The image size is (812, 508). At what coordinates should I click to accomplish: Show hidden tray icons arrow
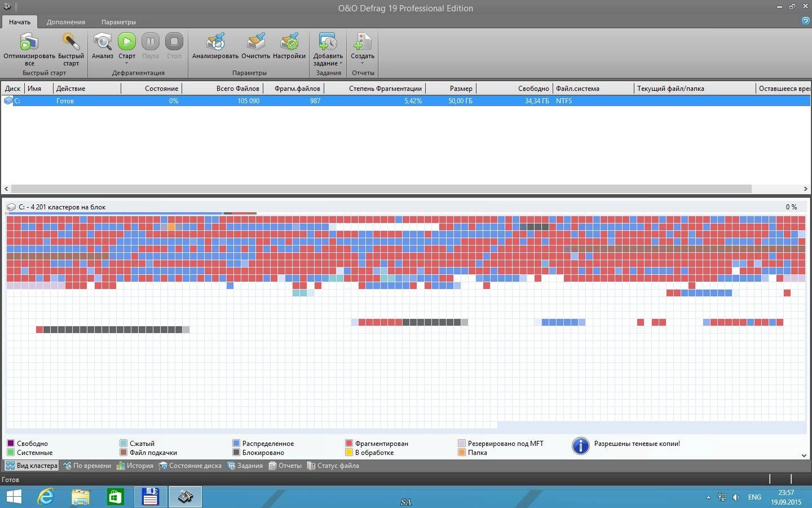click(708, 497)
